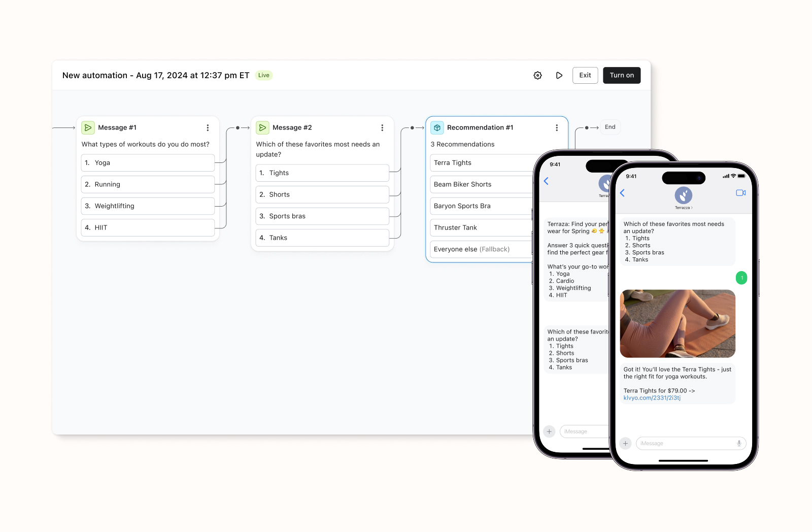Select the green message icon on Message #2
Screen dimensions: 812x532
pyautogui.click(x=262, y=127)
